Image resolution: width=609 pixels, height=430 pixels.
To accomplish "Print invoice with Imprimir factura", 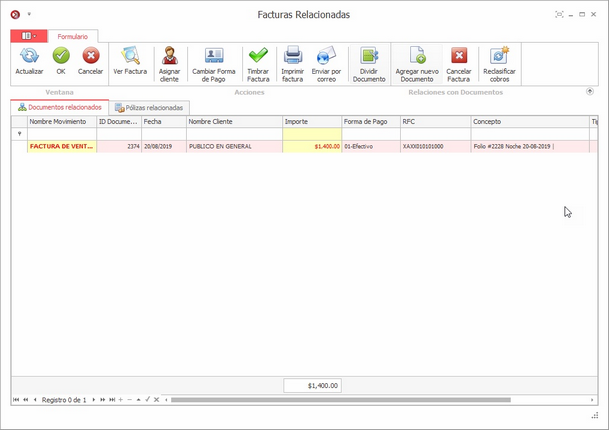I will [292, 57].
